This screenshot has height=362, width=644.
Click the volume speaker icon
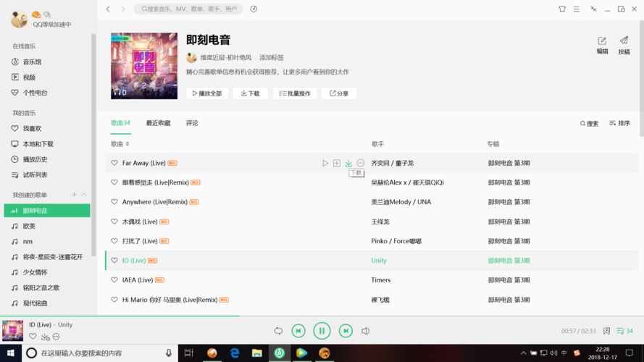[365, 331]
